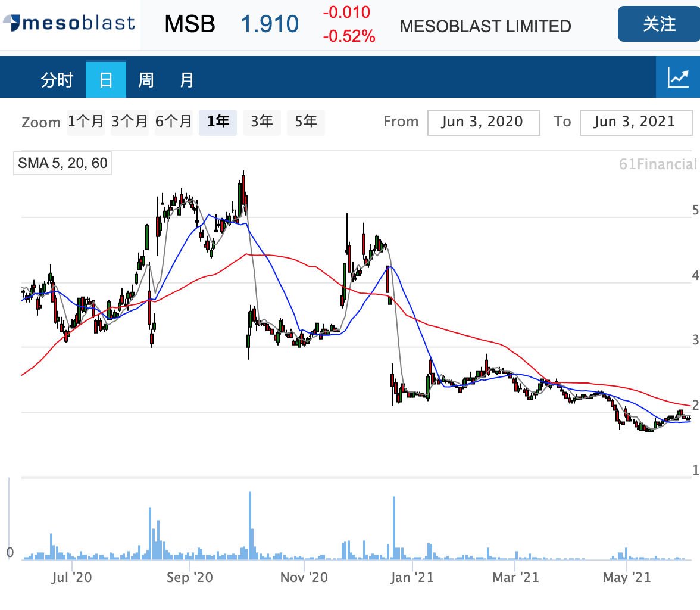This screenshot has width=700, height=610.
Task: Click the Sep '20 axis label
Action: 190,577
